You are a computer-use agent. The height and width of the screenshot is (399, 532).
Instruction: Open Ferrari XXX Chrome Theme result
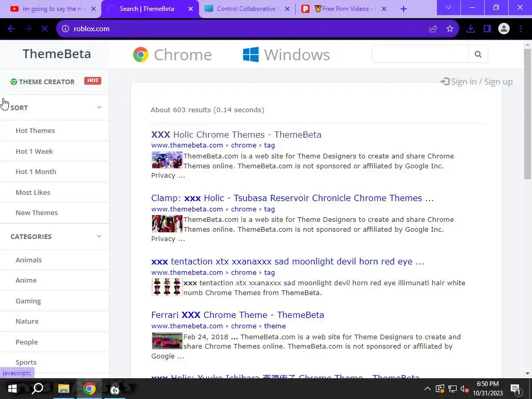click(x=237, y=315)
